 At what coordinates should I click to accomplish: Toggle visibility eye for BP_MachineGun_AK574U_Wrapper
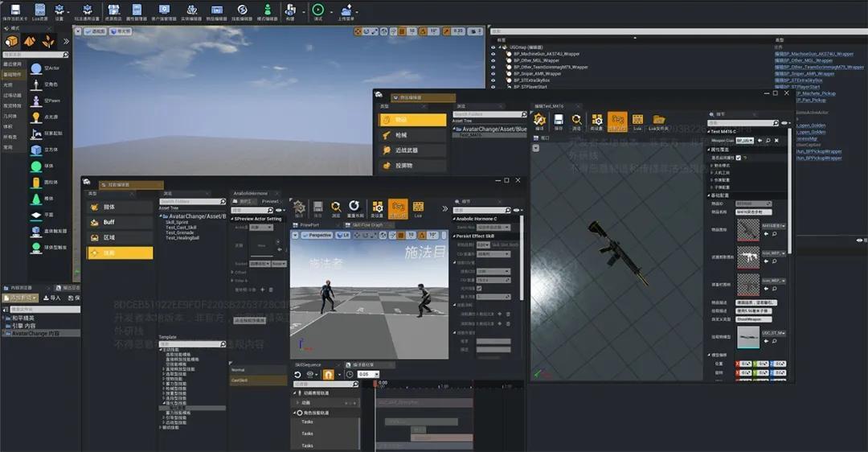point(493,54)
